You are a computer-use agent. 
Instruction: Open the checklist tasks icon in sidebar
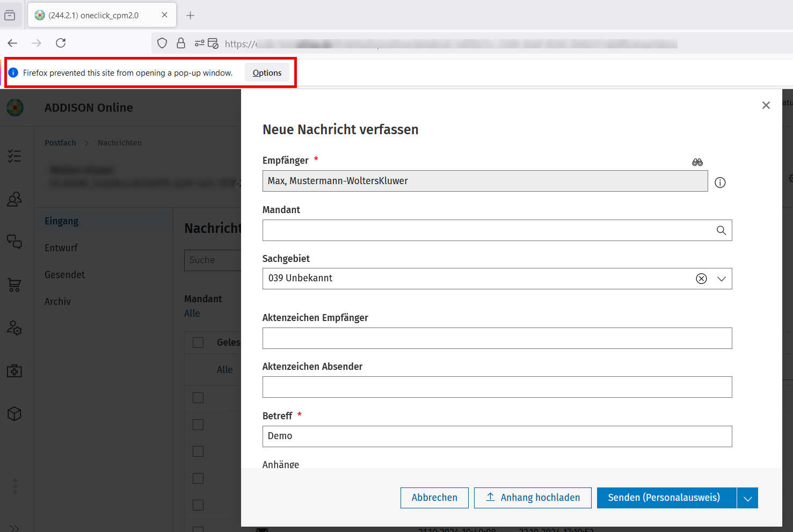(14, 156)
